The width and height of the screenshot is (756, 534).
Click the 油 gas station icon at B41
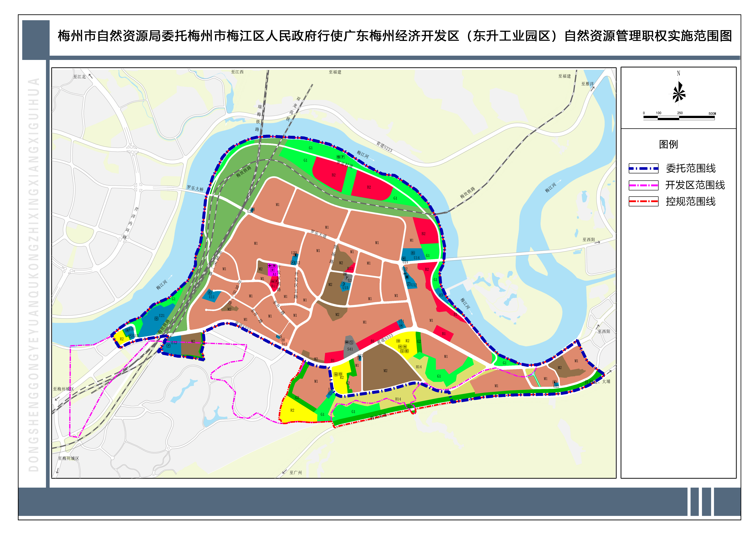point(283,340)
